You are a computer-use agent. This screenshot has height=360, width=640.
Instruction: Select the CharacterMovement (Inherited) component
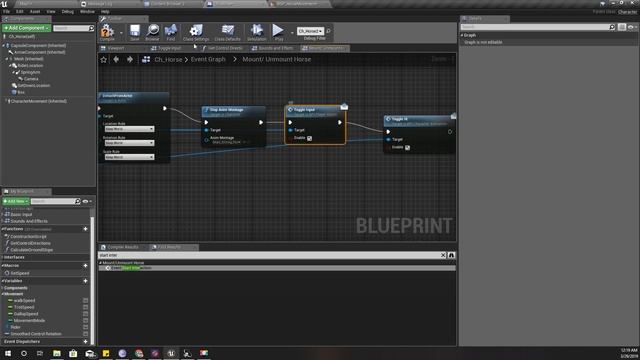point(38,101)
